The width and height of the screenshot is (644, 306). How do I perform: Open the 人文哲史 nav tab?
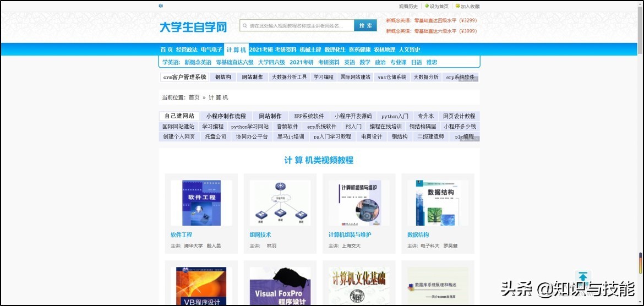410,50
